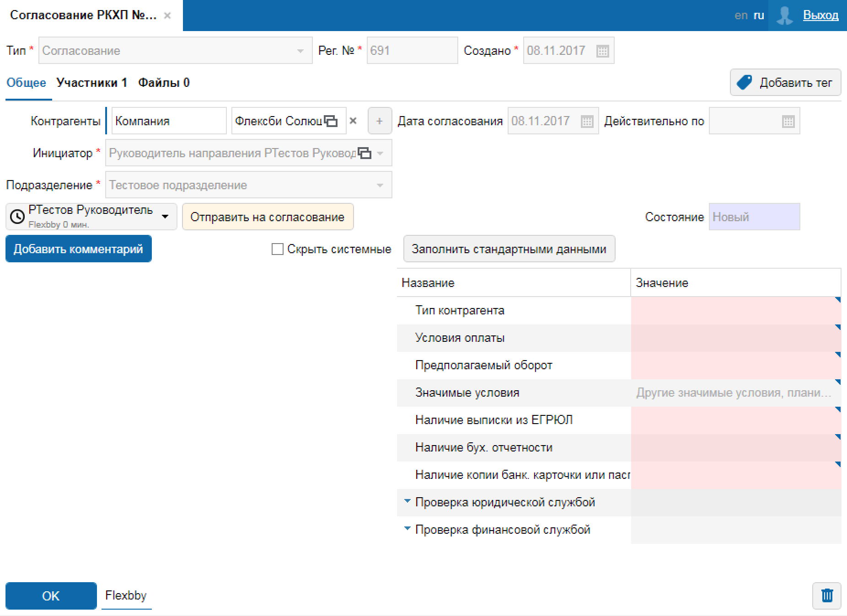Remove the contragent with the x icon
Image resolution: width=847 pixels, height=616 pixels.
(x=353, y=121)
